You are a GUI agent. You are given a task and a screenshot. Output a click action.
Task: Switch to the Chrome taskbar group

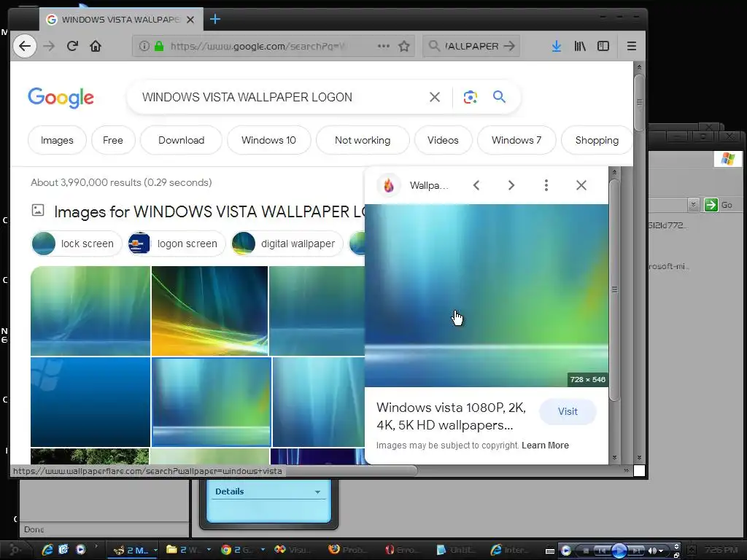coord(241,550)
